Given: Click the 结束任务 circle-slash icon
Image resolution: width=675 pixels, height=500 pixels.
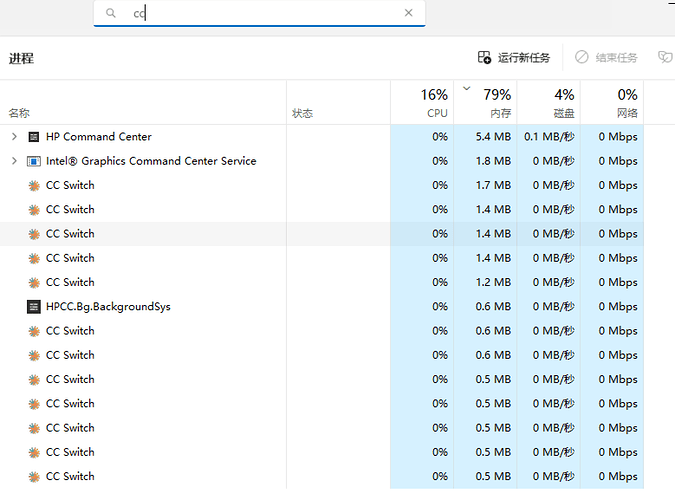Looking at the screenshot, I should [x=582, y=57].
